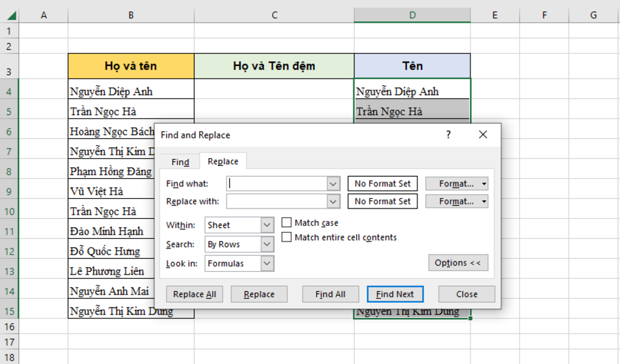Image resolution: width=620 pixels, height=364 pixels.
Task: Click the Replace All button
Action: [x=194, y=295]
